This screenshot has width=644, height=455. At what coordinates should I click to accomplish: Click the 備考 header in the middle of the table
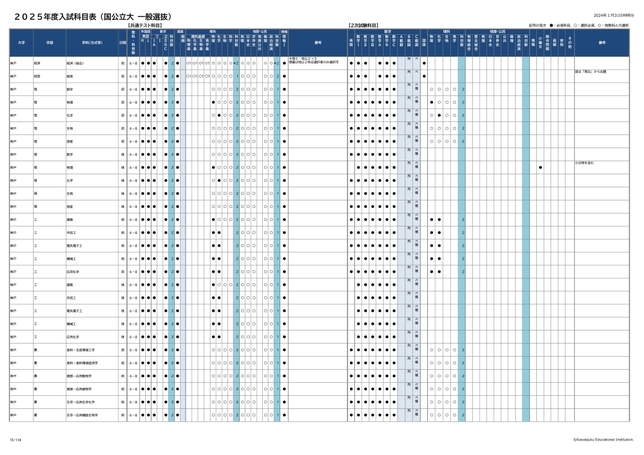(x=317, y=42)
